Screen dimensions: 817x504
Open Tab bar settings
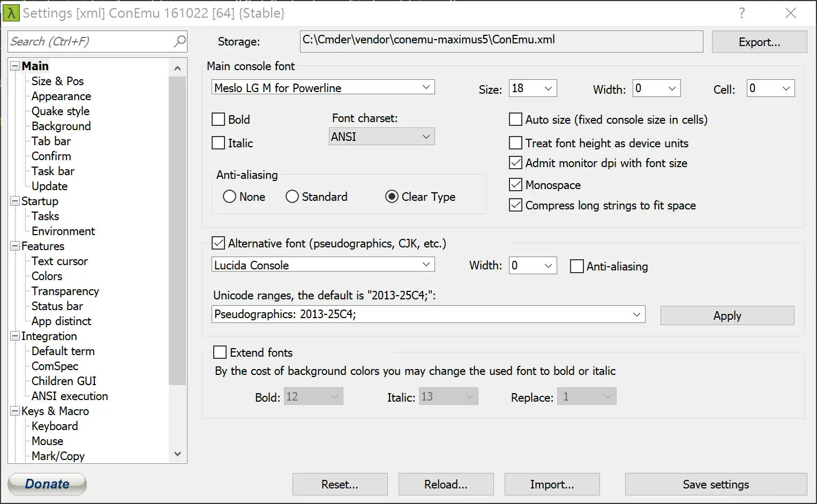(51, 141)
